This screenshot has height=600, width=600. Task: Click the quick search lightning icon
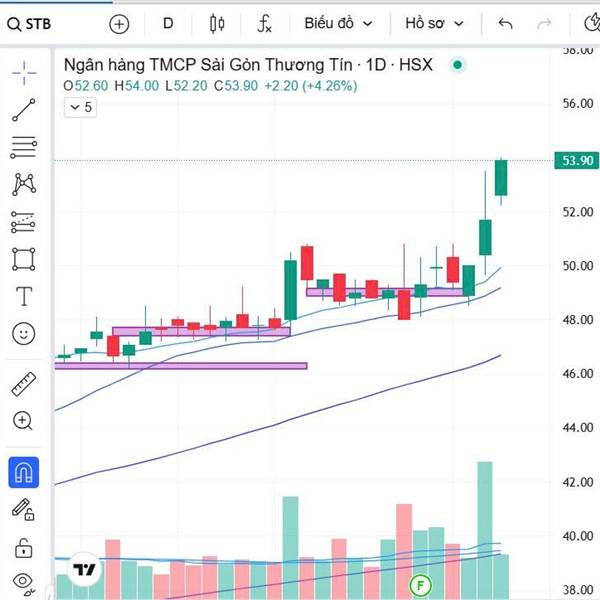(x=592, y=23)
